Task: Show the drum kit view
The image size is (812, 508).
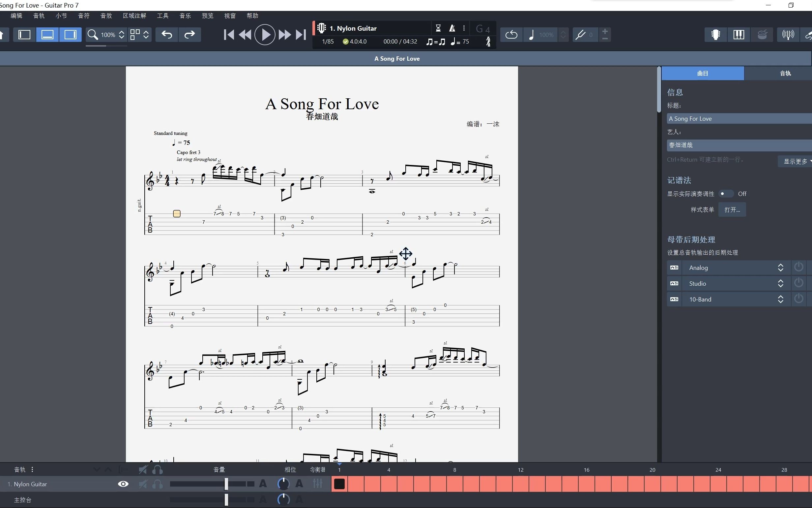Action: [762, 35]
